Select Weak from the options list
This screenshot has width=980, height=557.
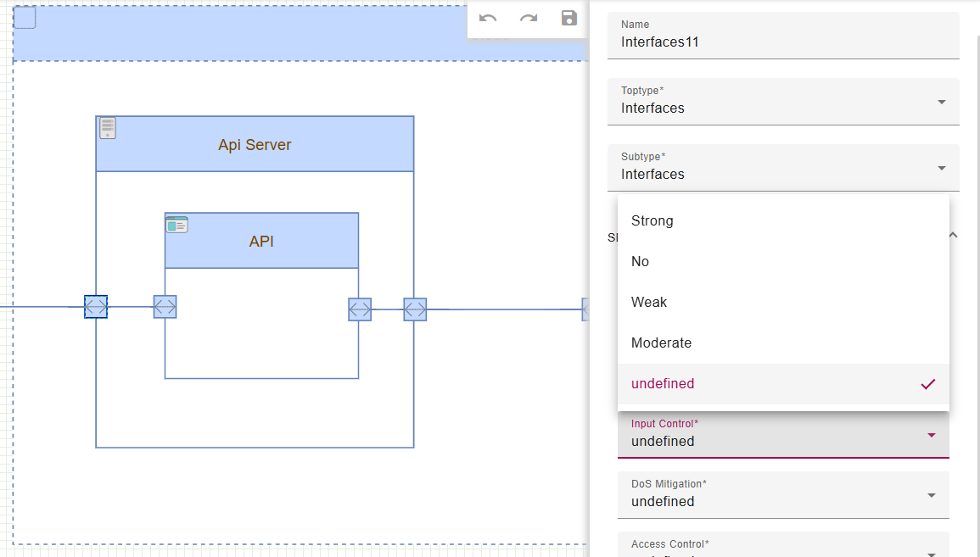[648, 302]
